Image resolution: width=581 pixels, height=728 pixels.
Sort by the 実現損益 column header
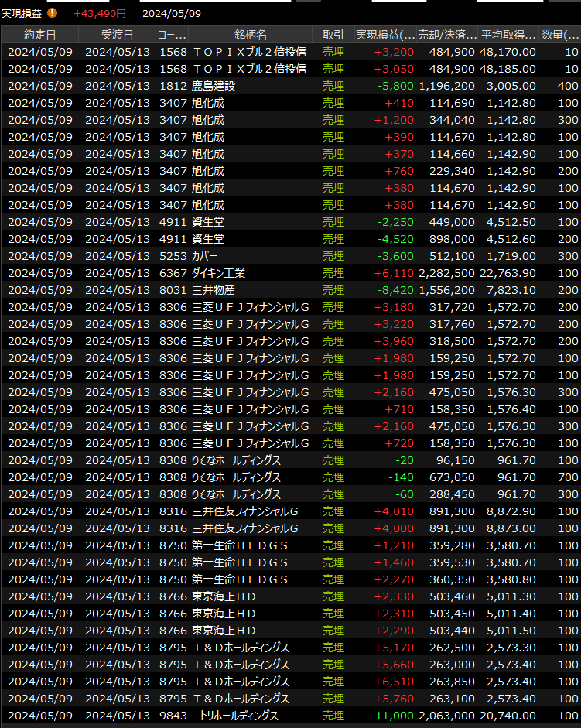(384, 35)
